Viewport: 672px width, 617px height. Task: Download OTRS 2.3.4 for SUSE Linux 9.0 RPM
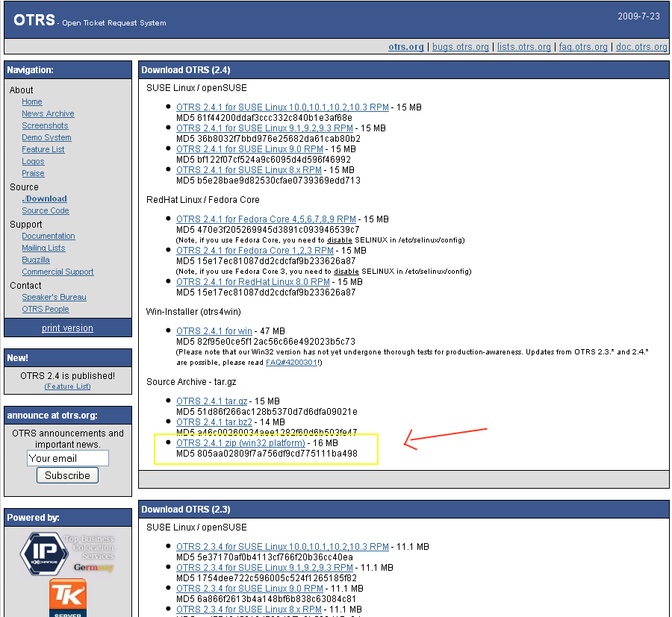click(x=249, y=589)
